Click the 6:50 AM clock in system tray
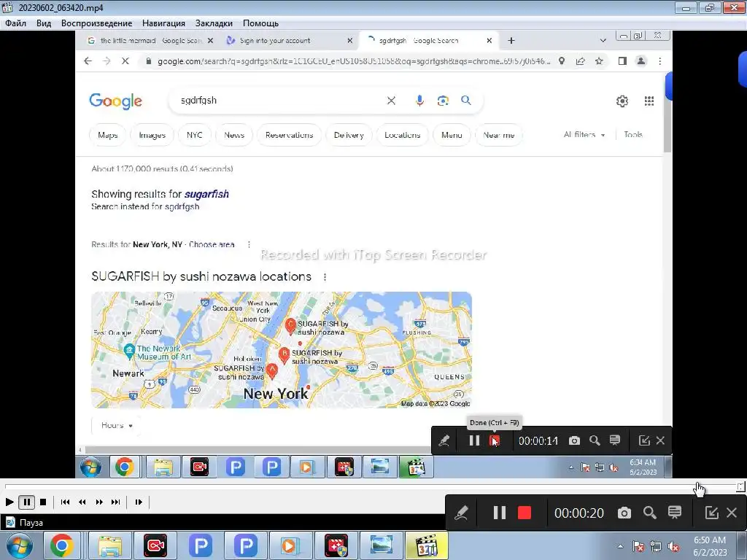 (x=710, y=546)
